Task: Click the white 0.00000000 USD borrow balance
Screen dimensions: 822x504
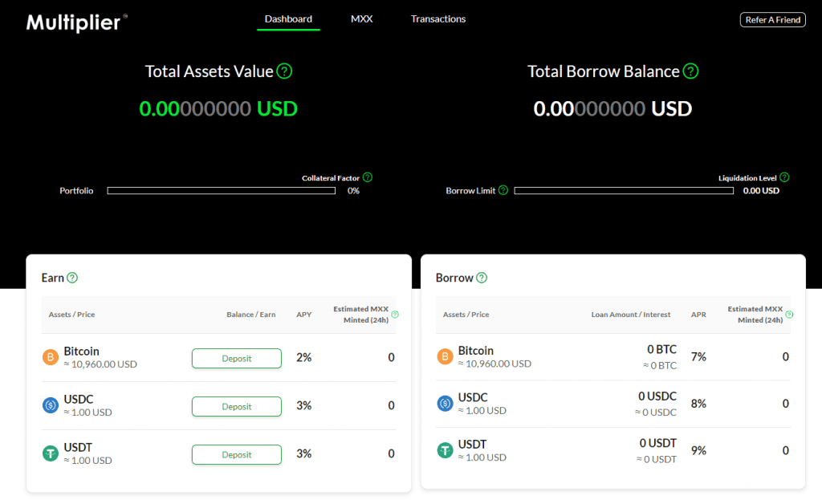Action: tap(612, 108)
